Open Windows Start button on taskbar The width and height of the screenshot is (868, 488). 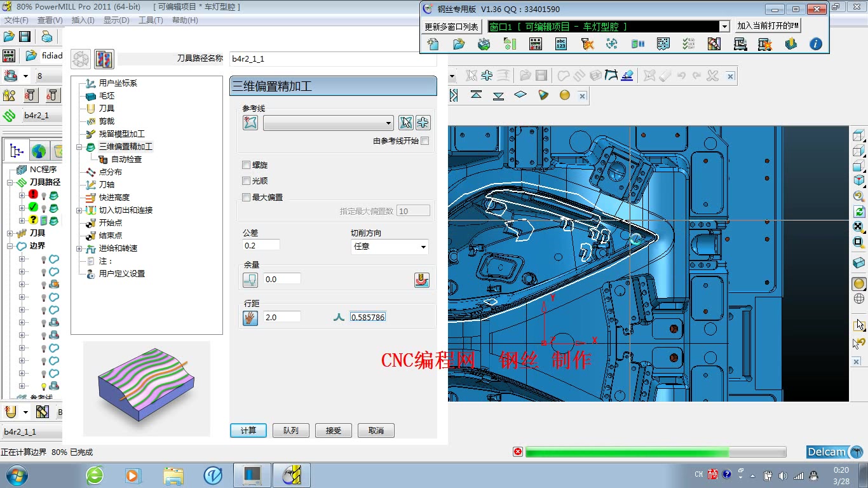tap(16, 475)
